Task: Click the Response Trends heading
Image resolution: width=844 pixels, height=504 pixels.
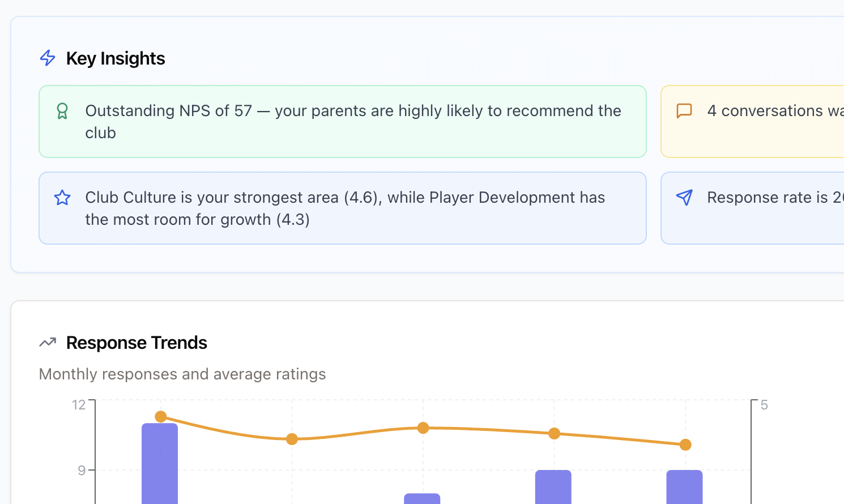Action: pos(137,342)
